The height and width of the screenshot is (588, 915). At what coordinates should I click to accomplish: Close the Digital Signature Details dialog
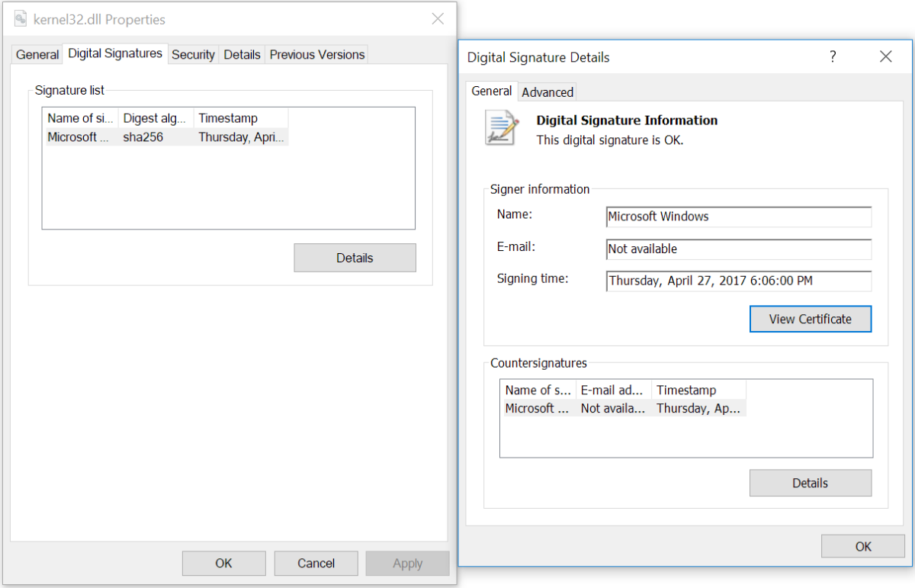885,56
